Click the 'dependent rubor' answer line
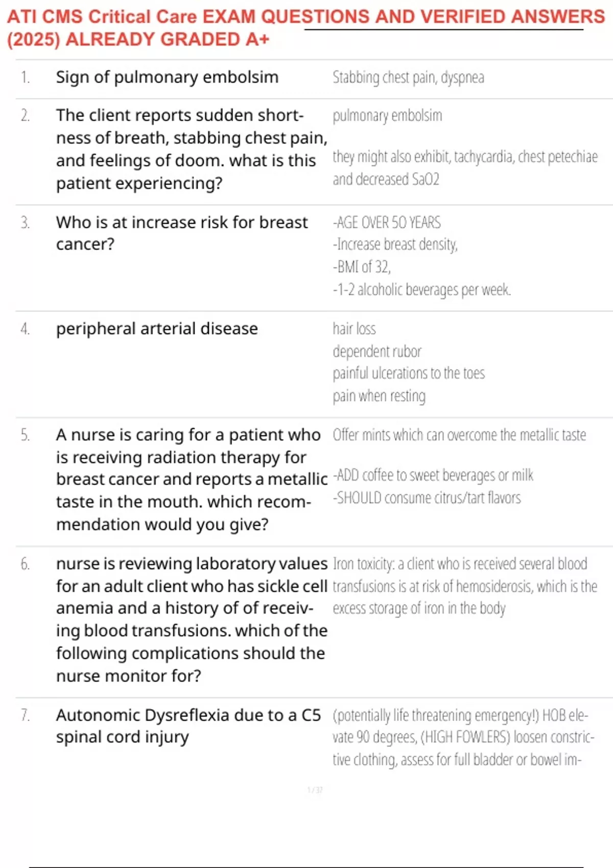 coord(377,351)
